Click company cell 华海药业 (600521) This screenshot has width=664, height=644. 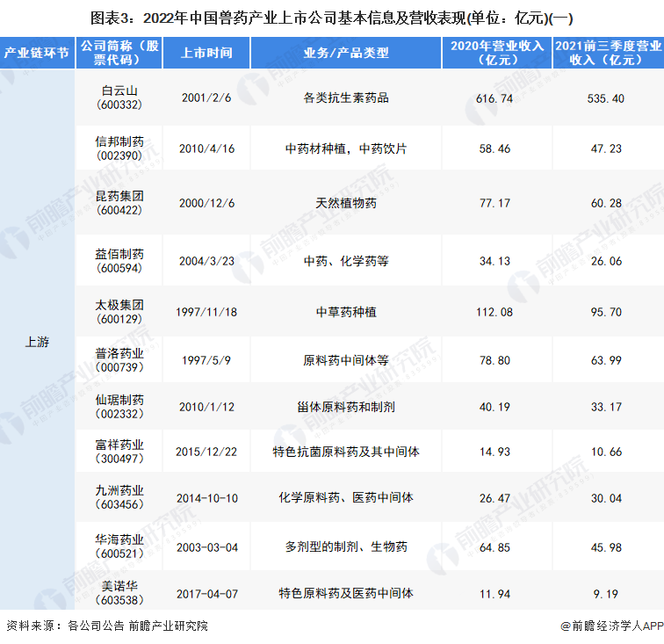tap(119, 546)
